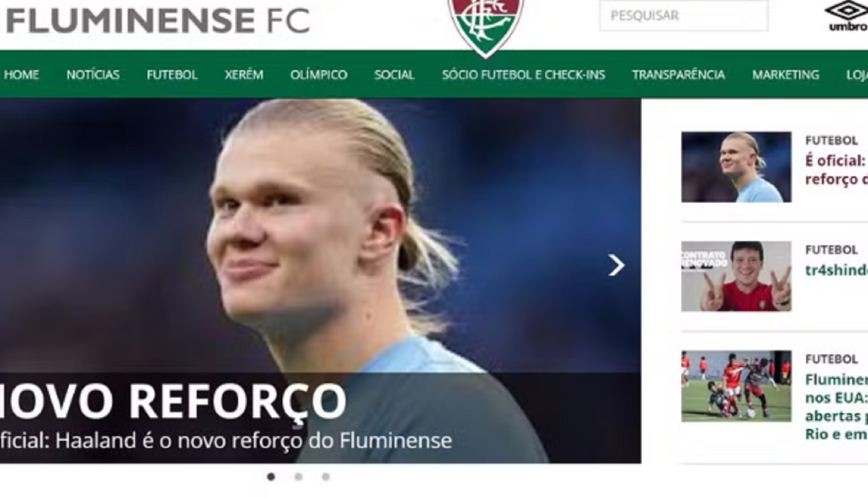Advance carousel with the right arrow

pyautogui.click(x=616, y=265)
